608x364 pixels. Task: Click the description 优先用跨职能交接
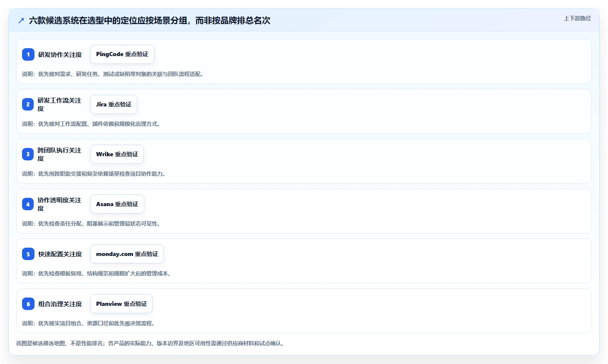pyautogui.click(x=94, y=174)
